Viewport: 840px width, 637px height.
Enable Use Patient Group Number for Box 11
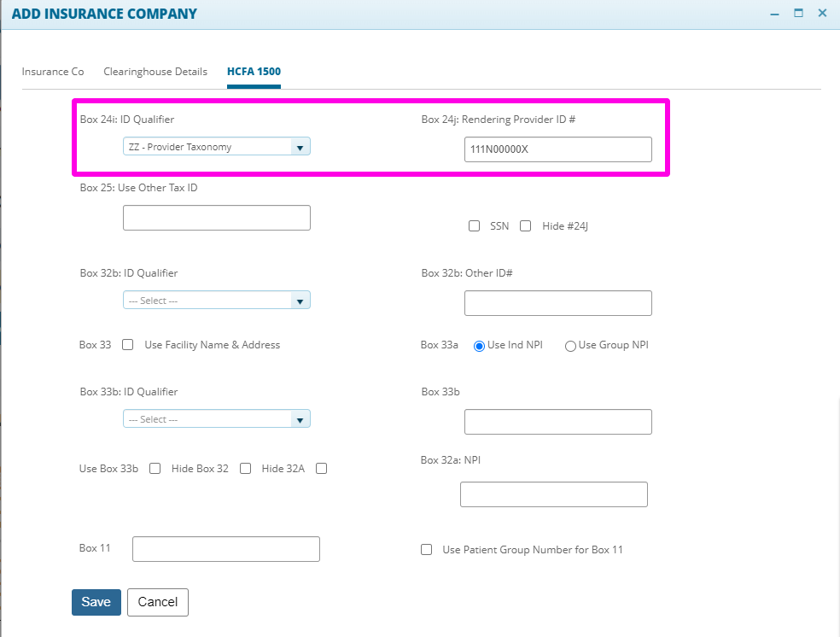tap(426, 549)
